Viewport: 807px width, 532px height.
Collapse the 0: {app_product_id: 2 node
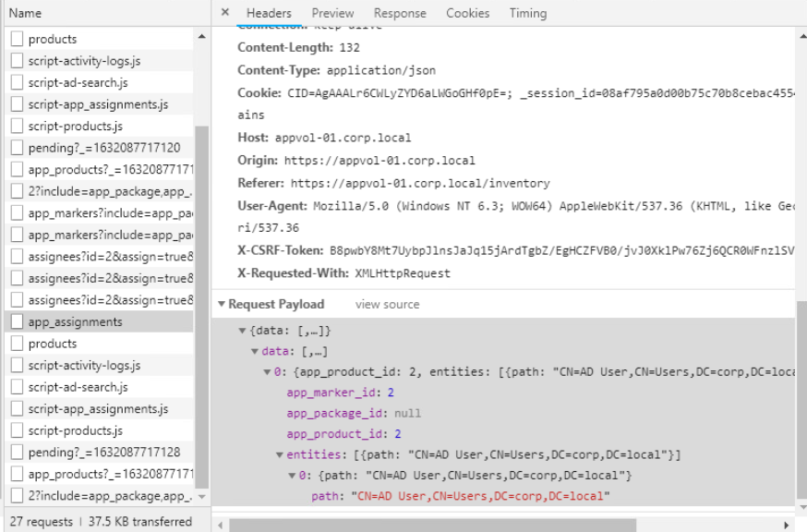[x=268, y=372]
